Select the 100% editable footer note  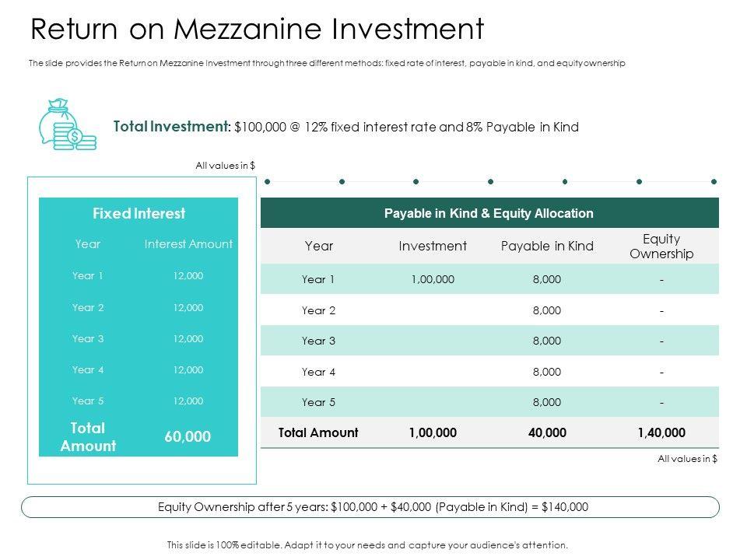(x=367, y=545)
